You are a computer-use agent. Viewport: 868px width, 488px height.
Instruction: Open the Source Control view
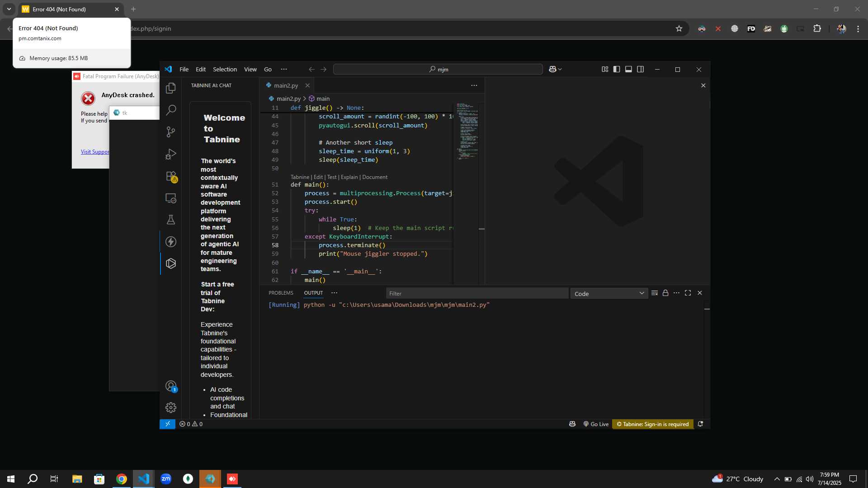point(171,132)
